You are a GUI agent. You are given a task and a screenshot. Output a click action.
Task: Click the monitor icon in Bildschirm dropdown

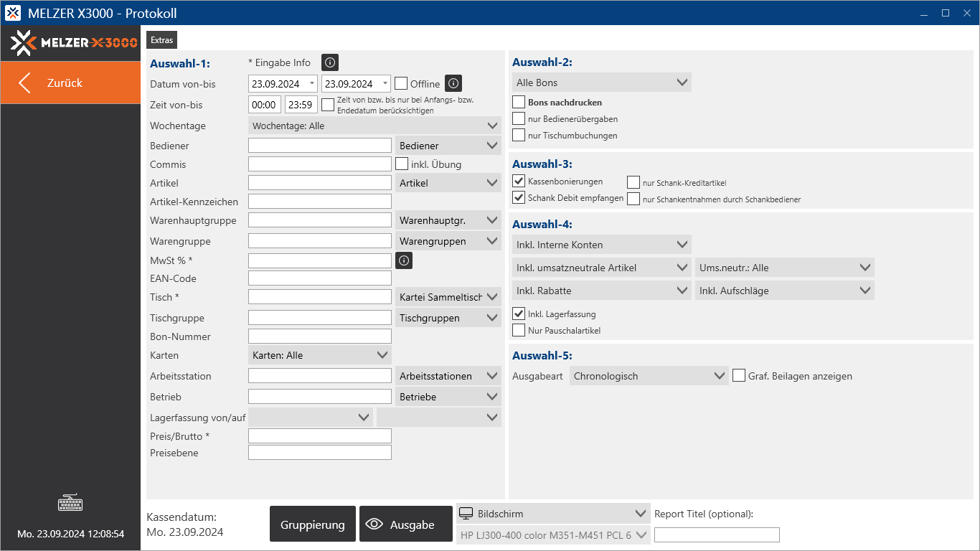466,514
